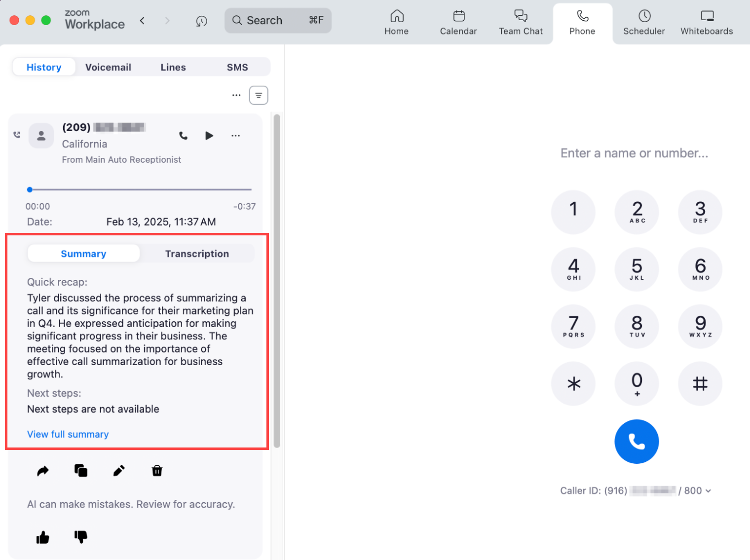Open the more options above the call list
Image resolution: width=750 pixels, height=560 pixels.
click(x=236, y=95)
